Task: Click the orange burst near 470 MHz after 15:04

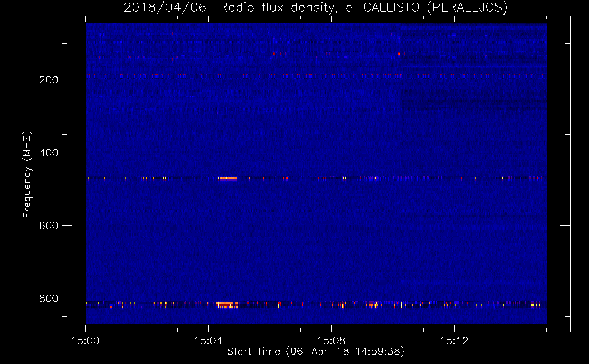Action: (228, 178)
